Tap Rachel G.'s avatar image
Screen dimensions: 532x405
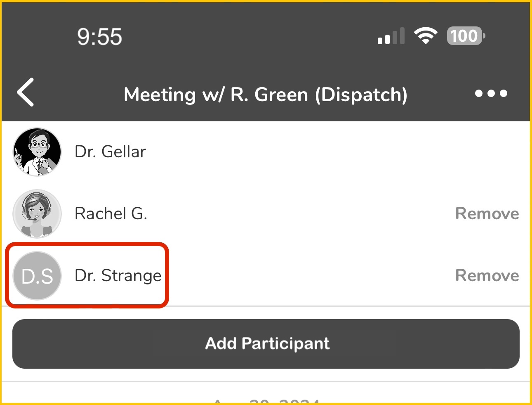37,214
